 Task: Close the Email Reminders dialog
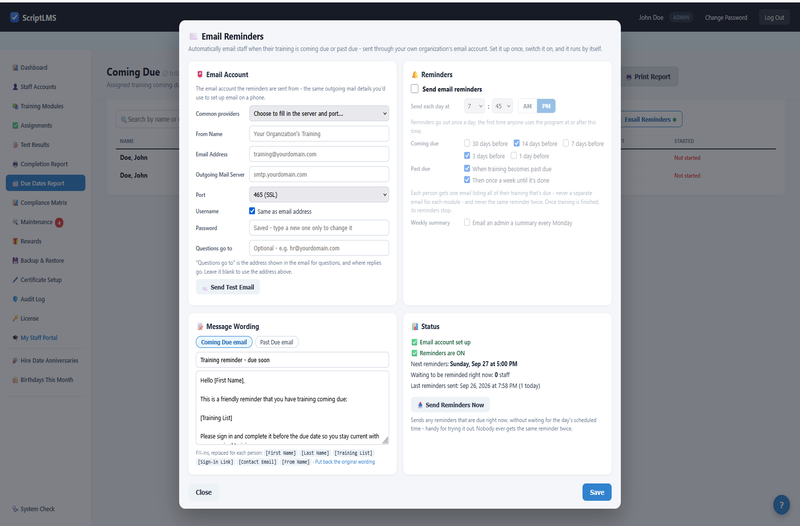204,492
